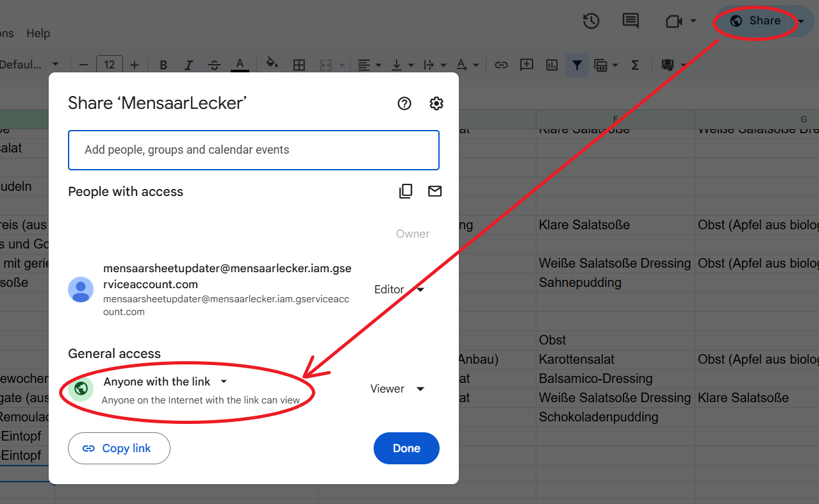Click the Done button
819x504 pixels.
pos(406,448)
